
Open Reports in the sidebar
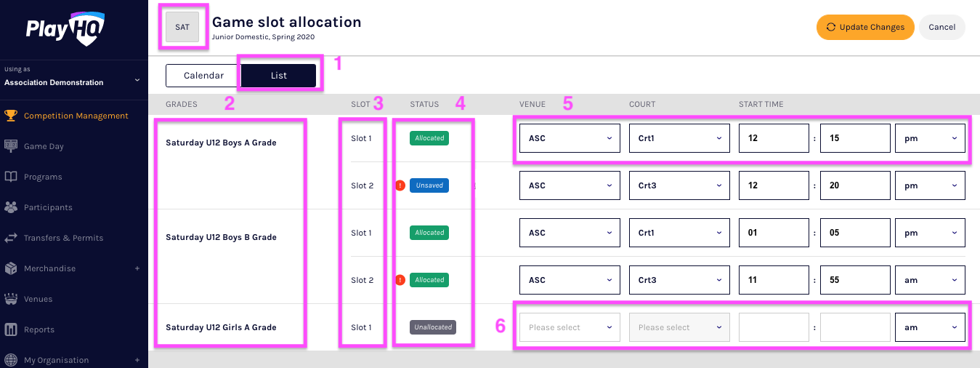tap(39, 329)
